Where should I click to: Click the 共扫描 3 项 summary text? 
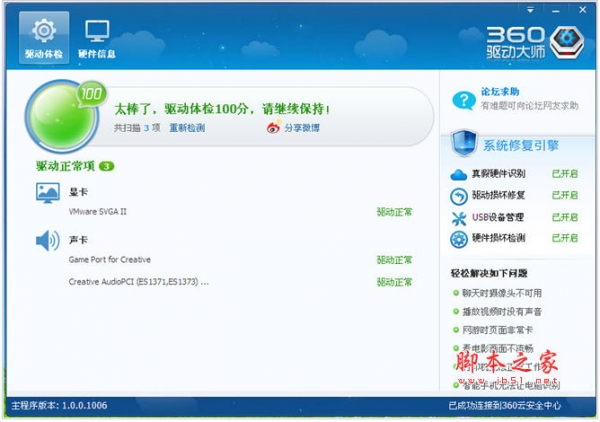[137, 128]
